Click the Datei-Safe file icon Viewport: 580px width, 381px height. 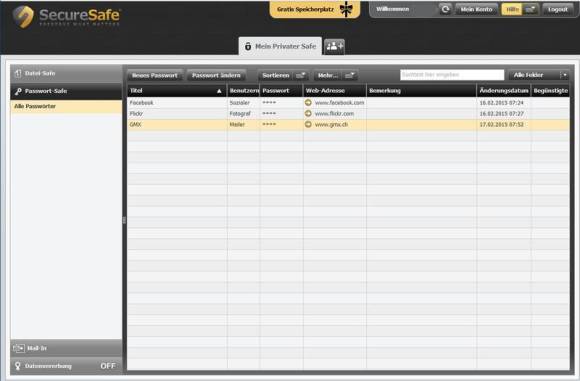coord(18,73)
